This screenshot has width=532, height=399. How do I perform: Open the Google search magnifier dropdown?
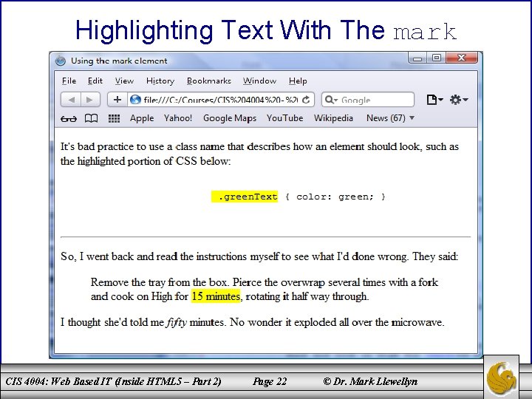pyautogui.click(x=331, y=100)
